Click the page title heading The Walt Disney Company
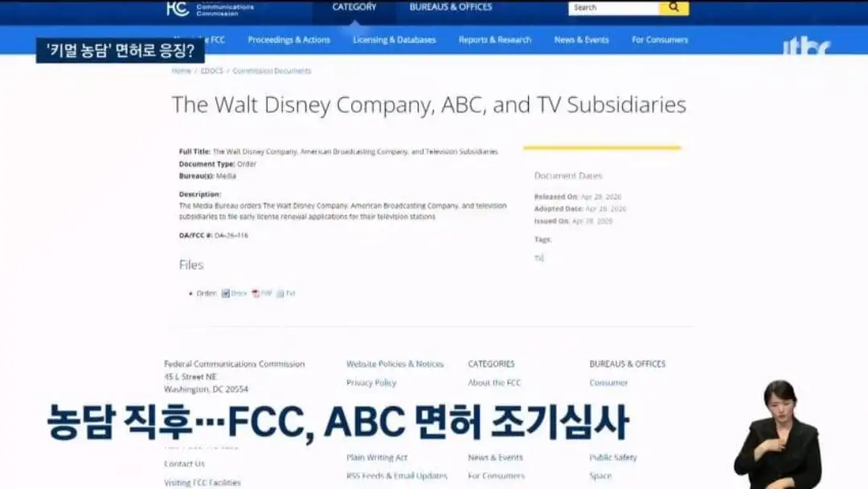868x489 pixels. click(429, 105)
